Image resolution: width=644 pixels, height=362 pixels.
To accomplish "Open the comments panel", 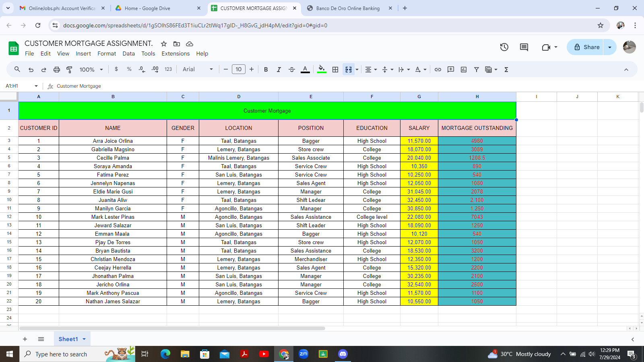I will 524,47.
